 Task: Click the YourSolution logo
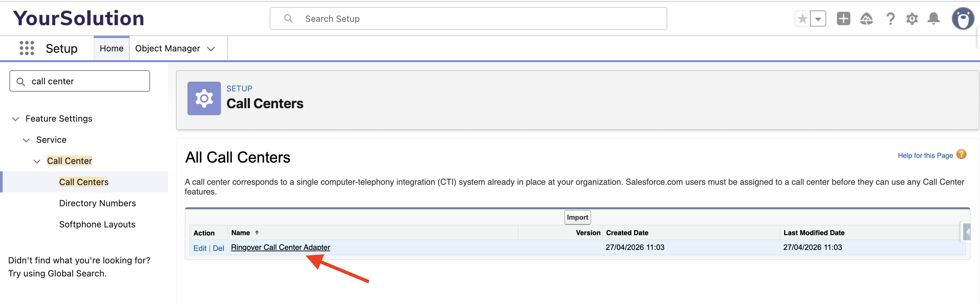[x=79, y=18]
